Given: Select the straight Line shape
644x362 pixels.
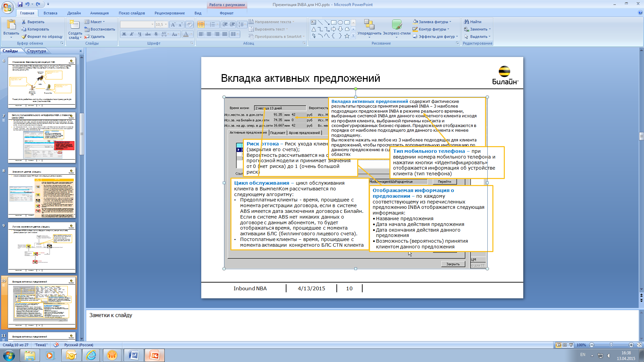Looking at the screenshot, I should [320, 22].
